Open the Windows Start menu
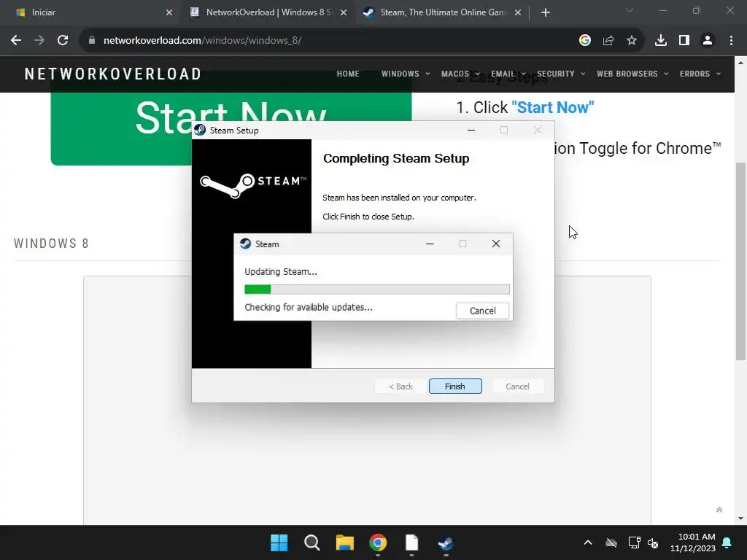This screenshot has width=747, height=560. click(279, 542)
